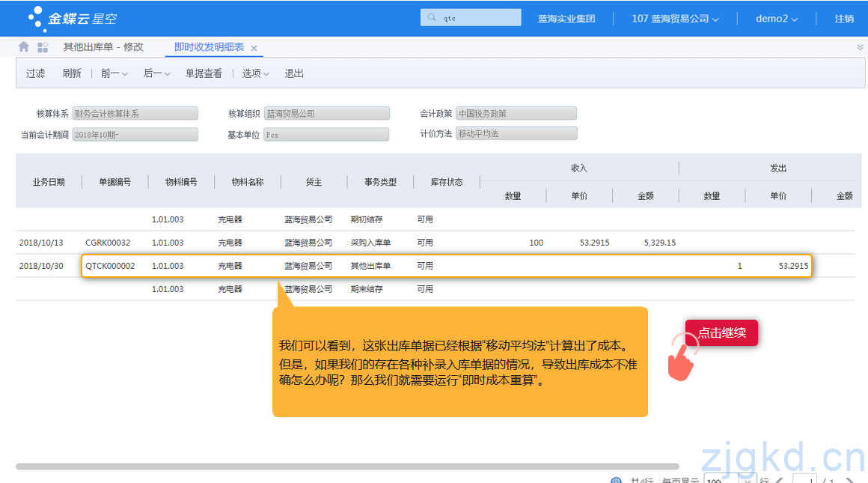Go to the home page icon
The image size is (868, 483).
point(23,47)
